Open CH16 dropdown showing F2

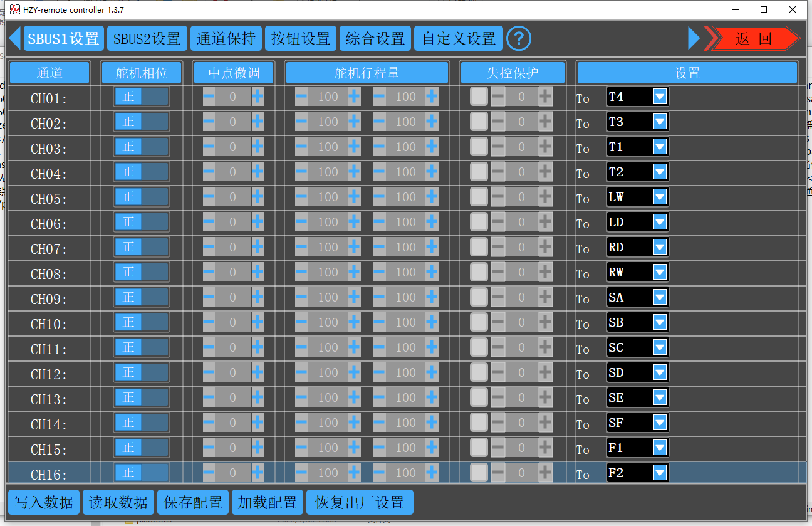tap(659, 473)
